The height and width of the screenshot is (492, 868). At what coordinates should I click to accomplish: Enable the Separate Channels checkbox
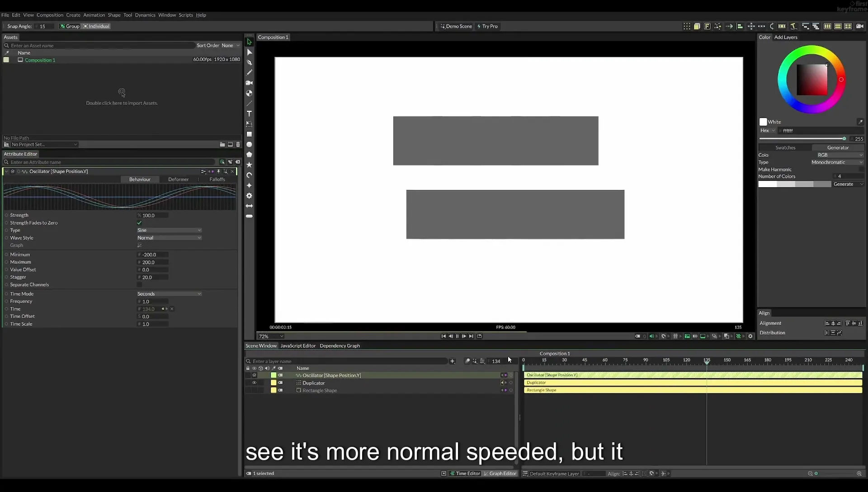[139, 285]
